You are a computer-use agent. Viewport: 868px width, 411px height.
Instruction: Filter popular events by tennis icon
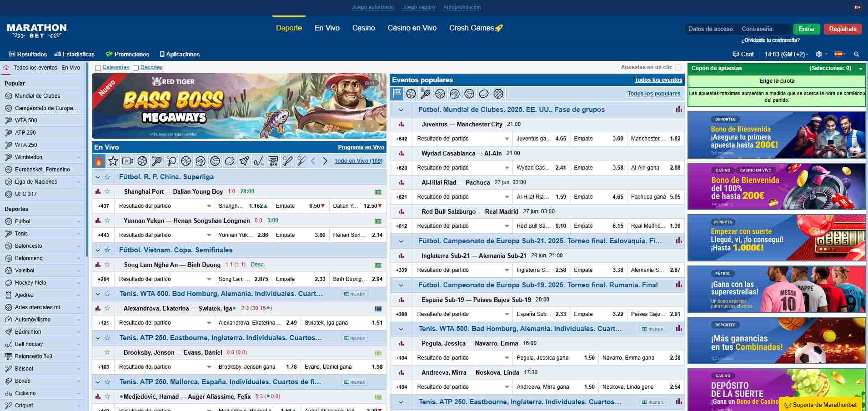coord(426,94)
